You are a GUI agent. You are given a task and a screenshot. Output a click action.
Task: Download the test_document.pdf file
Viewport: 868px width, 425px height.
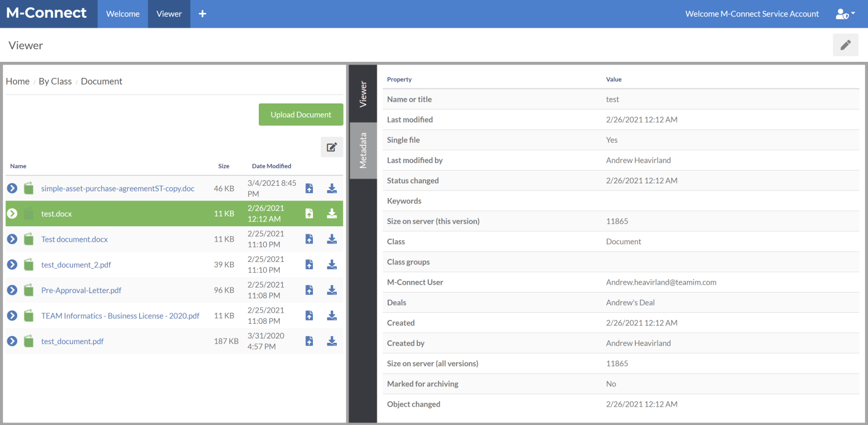click(332, 341)
